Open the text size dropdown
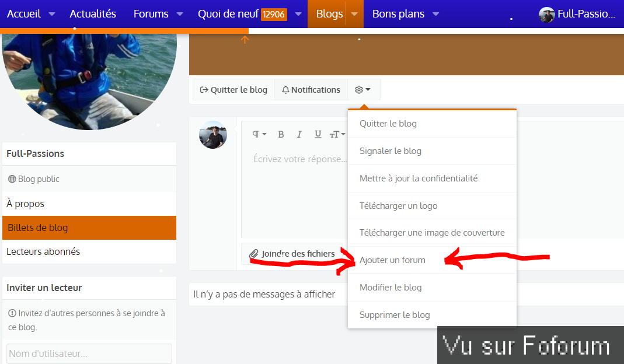 [x=337, y=134]
